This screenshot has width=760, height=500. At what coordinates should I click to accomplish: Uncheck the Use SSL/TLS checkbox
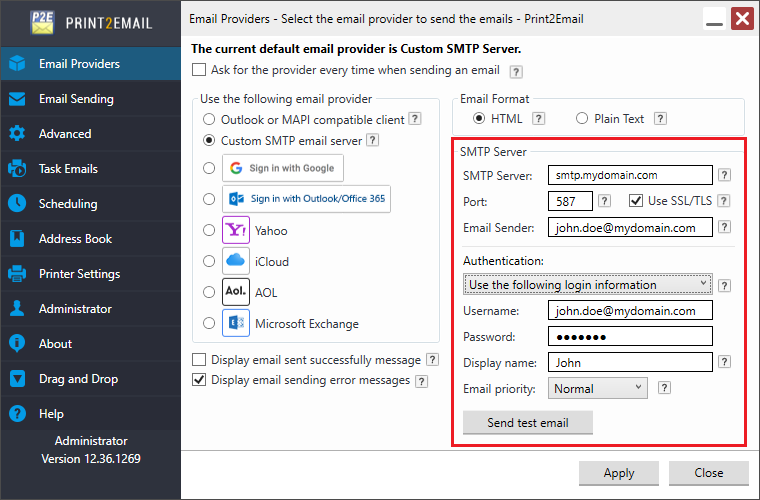(636, 201)
